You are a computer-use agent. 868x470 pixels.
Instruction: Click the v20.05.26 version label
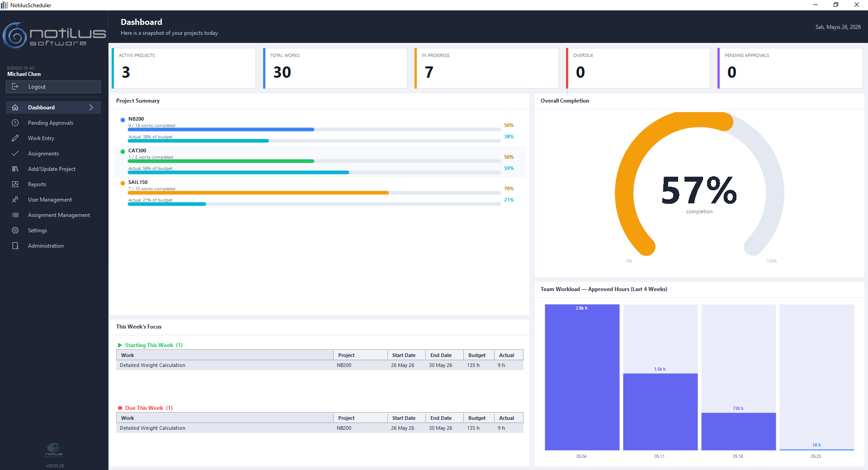(x=55, y=465)
